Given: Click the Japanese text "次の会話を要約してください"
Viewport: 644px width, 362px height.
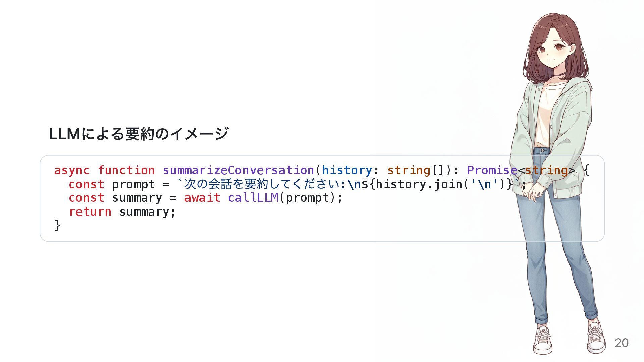Looking at the screenshot, I should point(262,184).
